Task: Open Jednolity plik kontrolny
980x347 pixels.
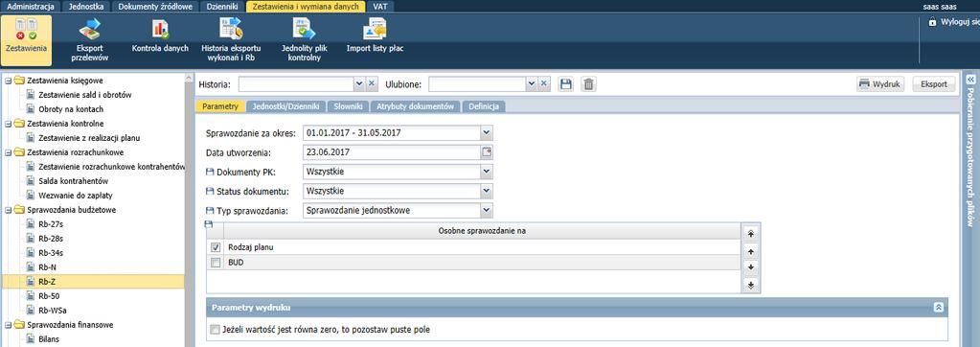Action: tap(305, 40)
